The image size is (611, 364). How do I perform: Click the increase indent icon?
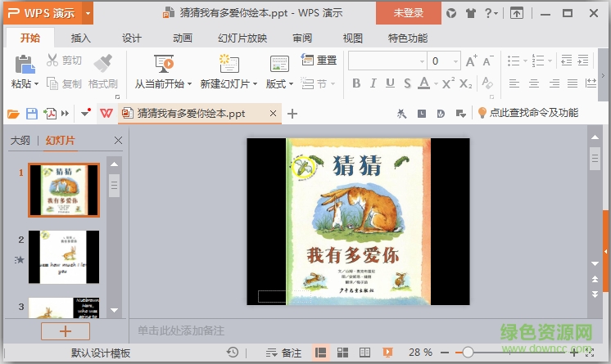point(583,61)
